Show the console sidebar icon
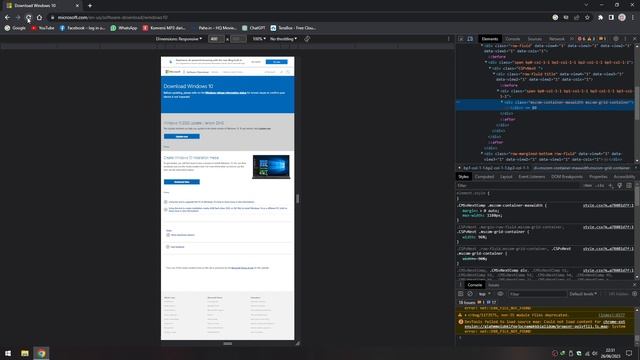640x360 pixels. (x=460, y=294)
